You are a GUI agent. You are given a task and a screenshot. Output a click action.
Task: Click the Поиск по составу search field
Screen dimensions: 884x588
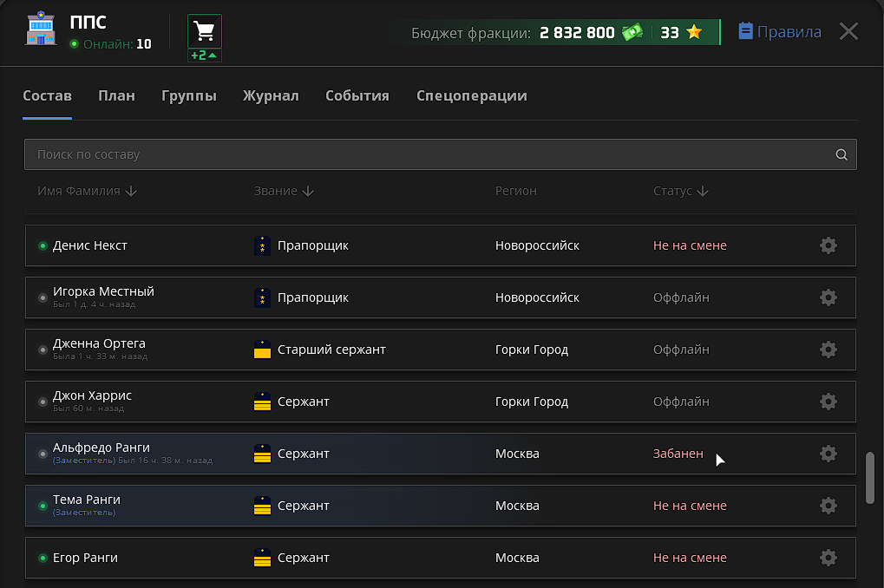425,154
